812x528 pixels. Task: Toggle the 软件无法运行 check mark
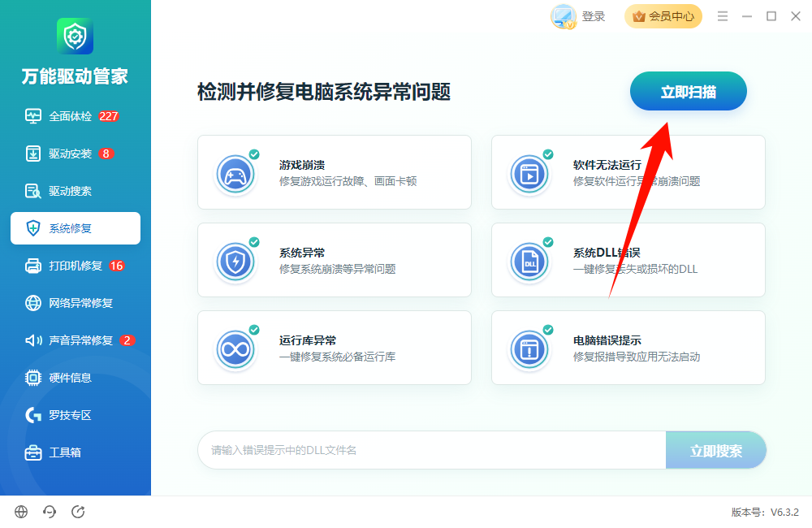(x=548, y=154)
